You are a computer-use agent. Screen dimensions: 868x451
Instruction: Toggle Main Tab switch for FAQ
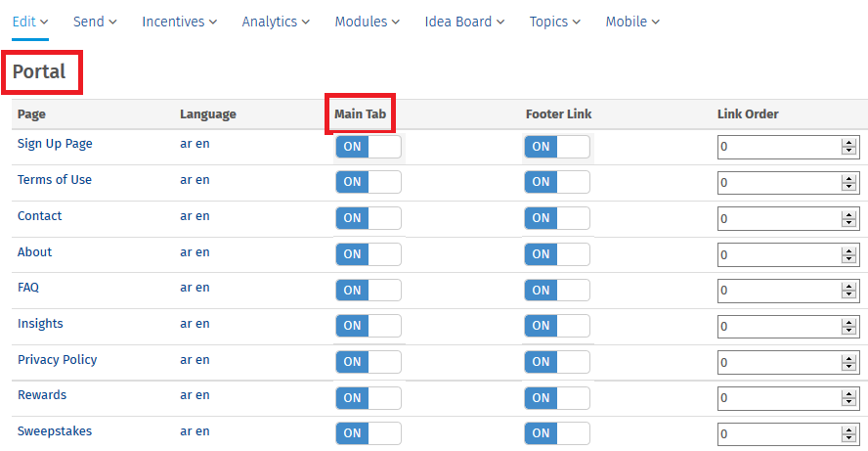[368, 290]
